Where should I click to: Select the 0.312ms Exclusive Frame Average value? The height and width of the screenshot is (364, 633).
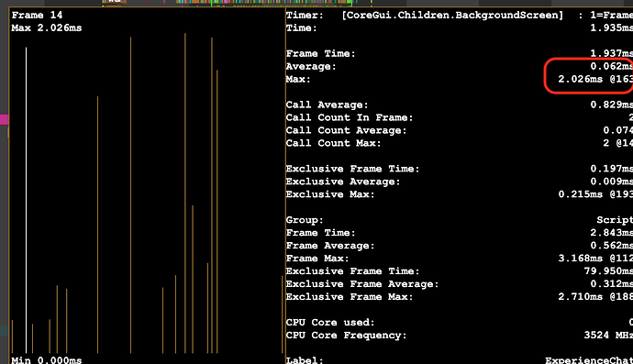611,284
